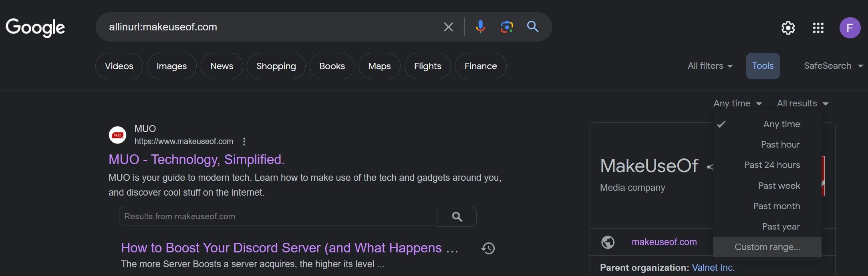Choose Custom range... from the time menu
This screenshot has height=276, width=868.
pyautogui.click(x=767, y=247)
